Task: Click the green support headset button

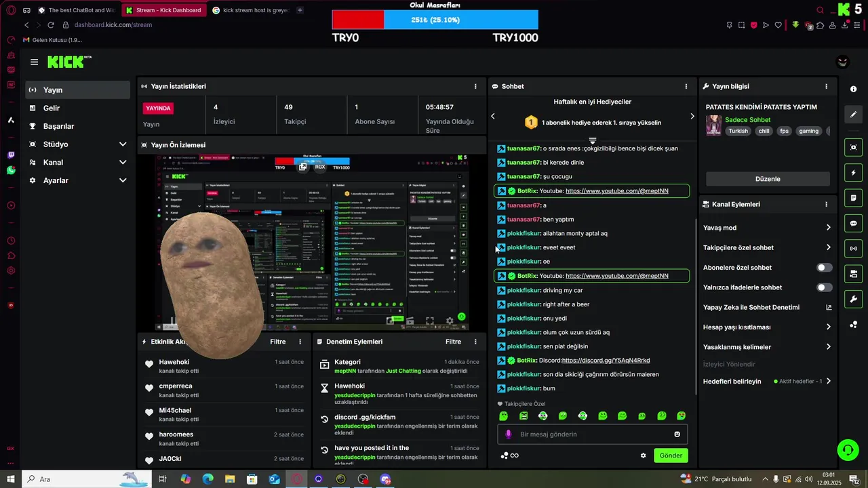Action: pos(847,449)
